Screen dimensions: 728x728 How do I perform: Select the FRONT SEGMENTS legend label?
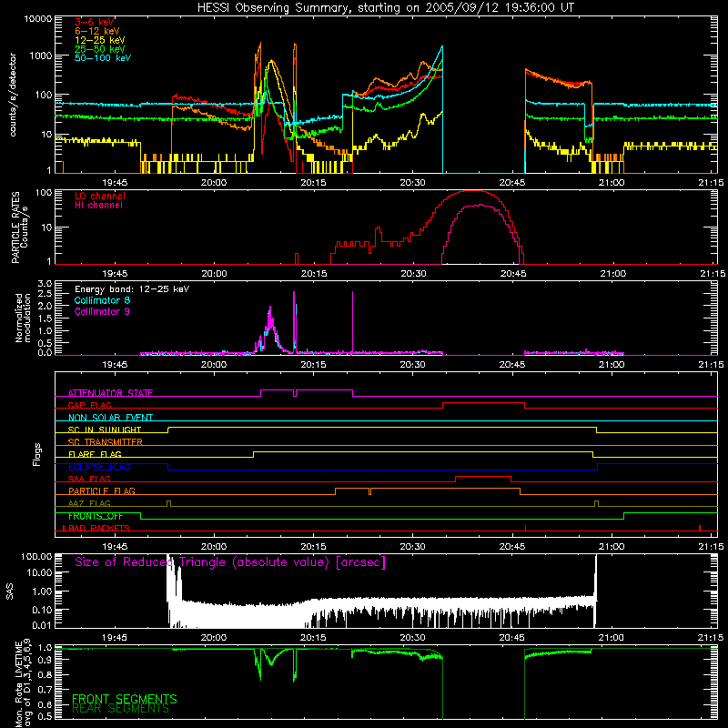tap(125, 699)
